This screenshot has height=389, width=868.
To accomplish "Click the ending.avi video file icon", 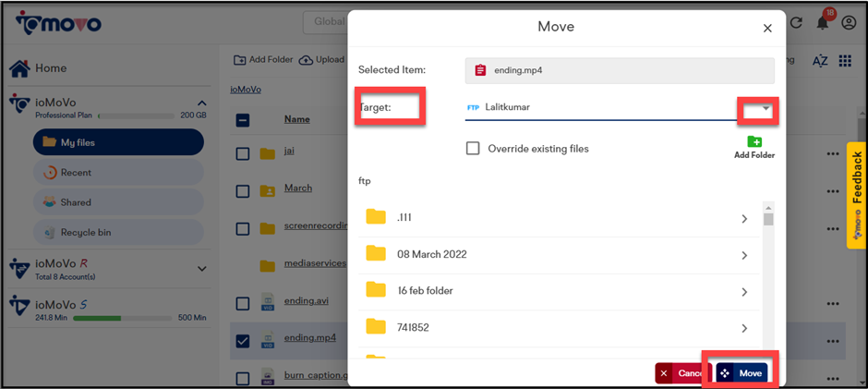I will click(268, 304).
